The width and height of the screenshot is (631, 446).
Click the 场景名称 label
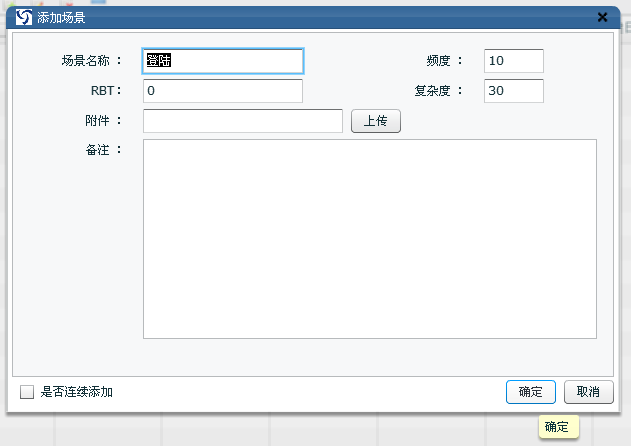[90, 61]
